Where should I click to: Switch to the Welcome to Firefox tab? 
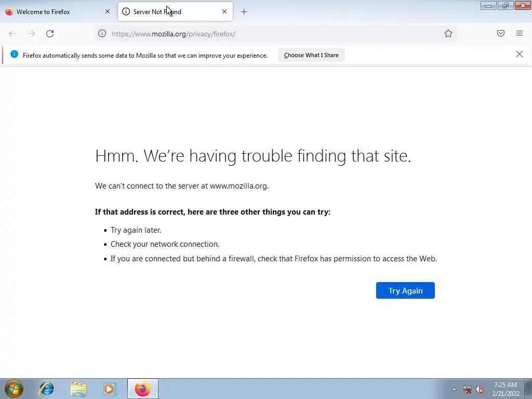coord(58,11)
